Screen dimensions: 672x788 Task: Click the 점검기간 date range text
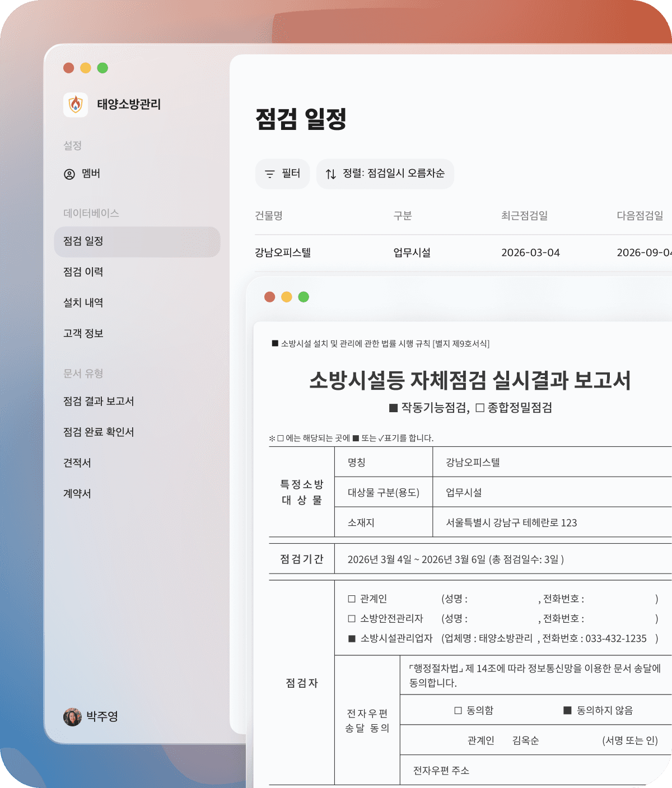click(x=455, y=559)
